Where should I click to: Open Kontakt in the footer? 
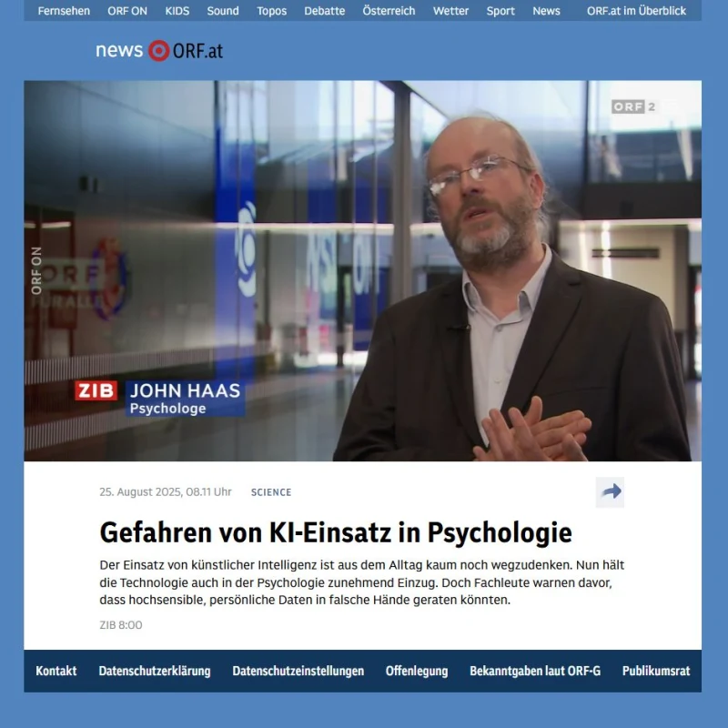pos(56,671)
